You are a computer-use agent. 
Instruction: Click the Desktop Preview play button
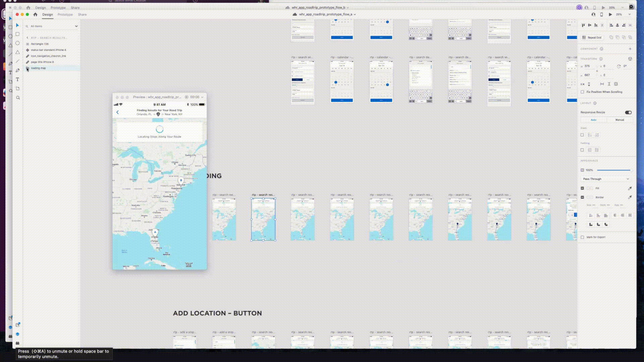[610, 14]
